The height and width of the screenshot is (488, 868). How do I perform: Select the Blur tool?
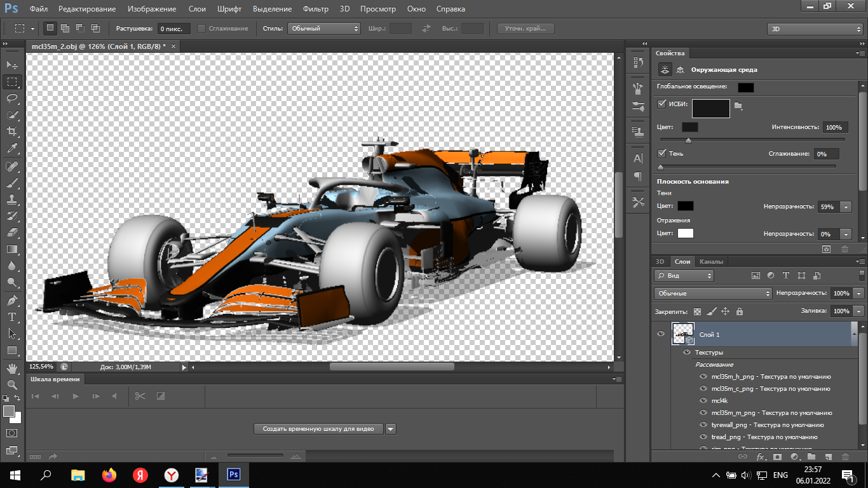12,266
